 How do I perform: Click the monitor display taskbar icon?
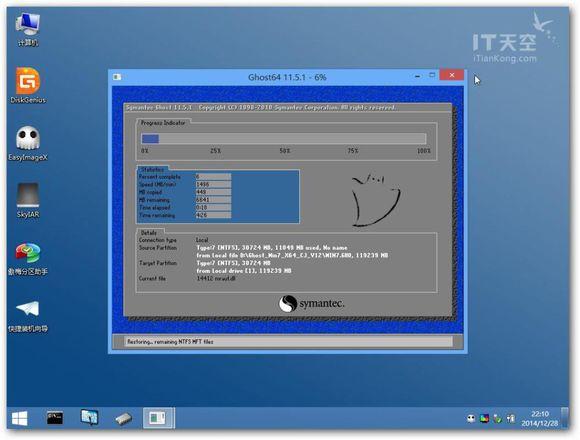pos(89,418)
